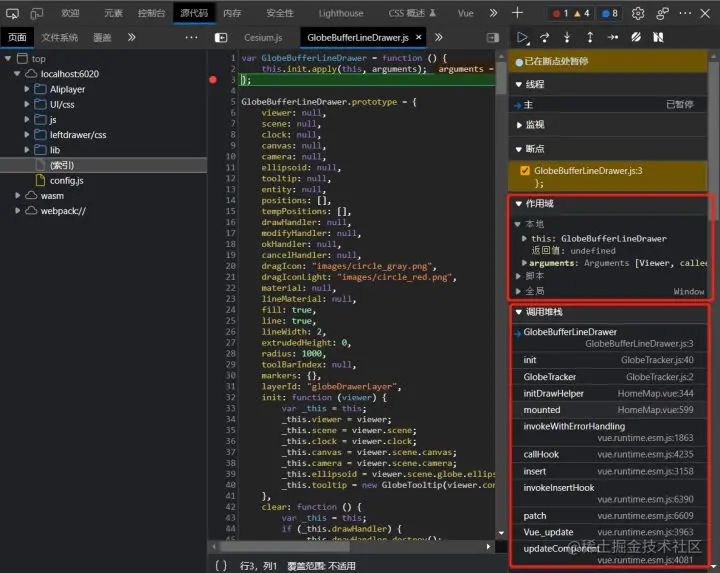The height and width of the screenshot is (573, 720).
Task: Click the step into function icon
Action: [567, 37]
